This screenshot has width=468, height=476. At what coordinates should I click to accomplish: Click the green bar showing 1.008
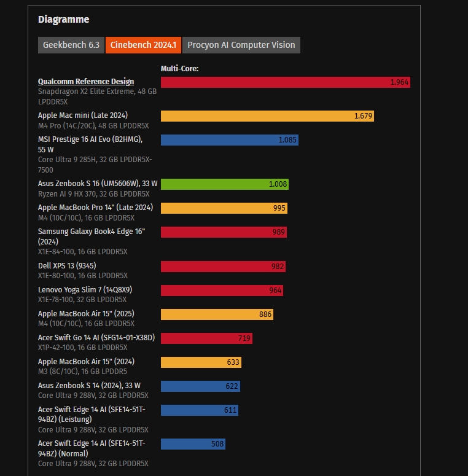[x=224, y=184]
